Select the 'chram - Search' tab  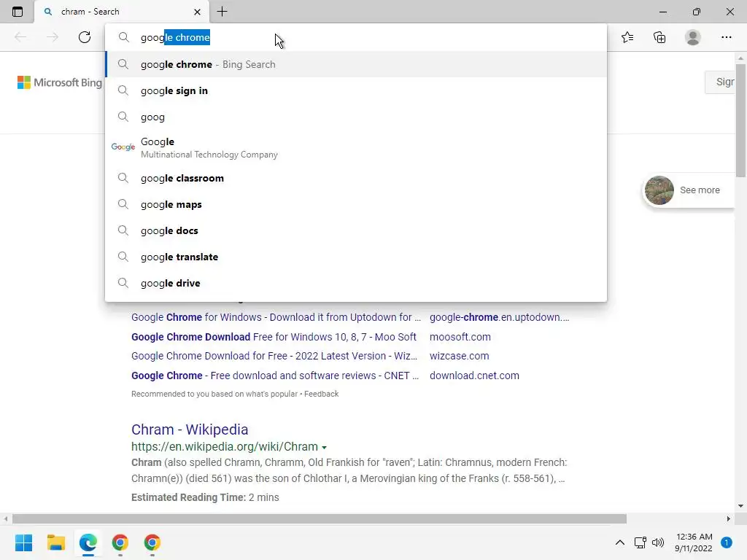tap(122, 12)
